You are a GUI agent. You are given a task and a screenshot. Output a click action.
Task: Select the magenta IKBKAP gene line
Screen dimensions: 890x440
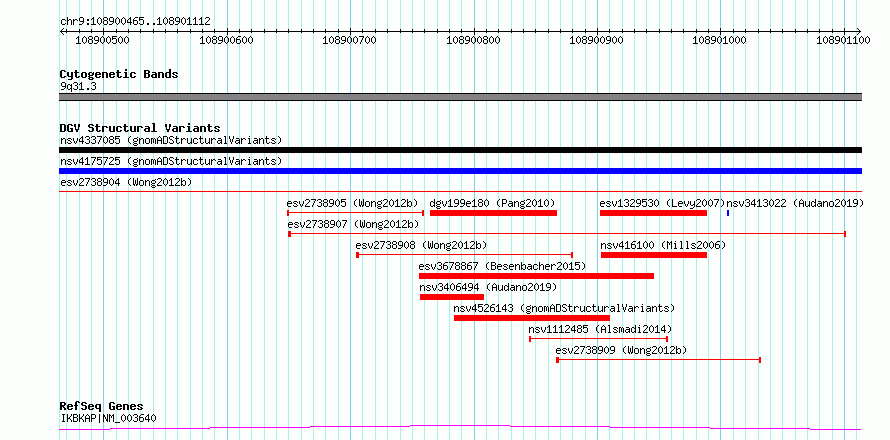click(x=460, y=428)
